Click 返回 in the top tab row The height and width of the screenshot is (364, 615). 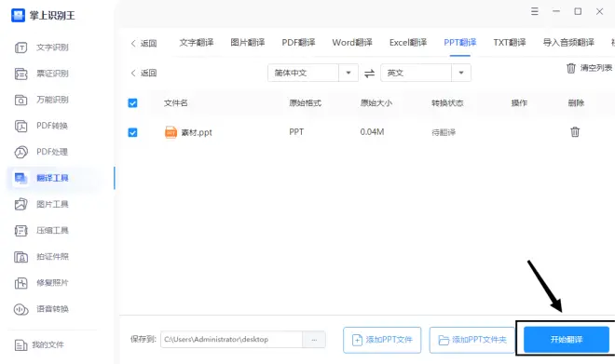coord(143,44)
